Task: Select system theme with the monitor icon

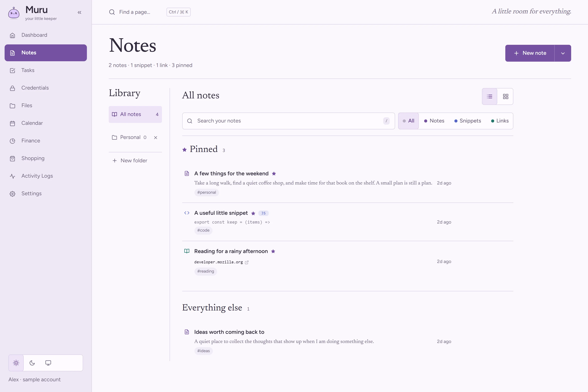Action: pyautogui.click(x=48, y=363)
